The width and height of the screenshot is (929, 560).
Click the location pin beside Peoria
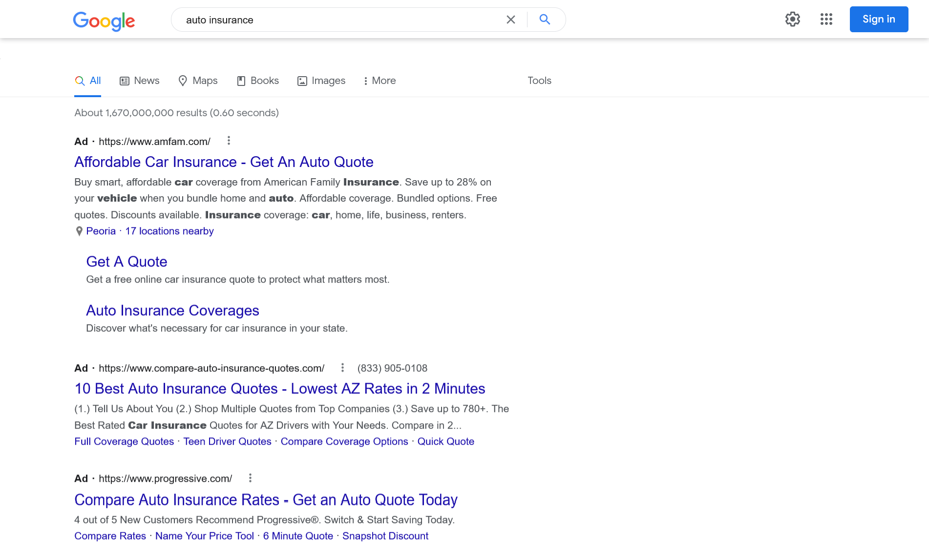click(79, 231)
